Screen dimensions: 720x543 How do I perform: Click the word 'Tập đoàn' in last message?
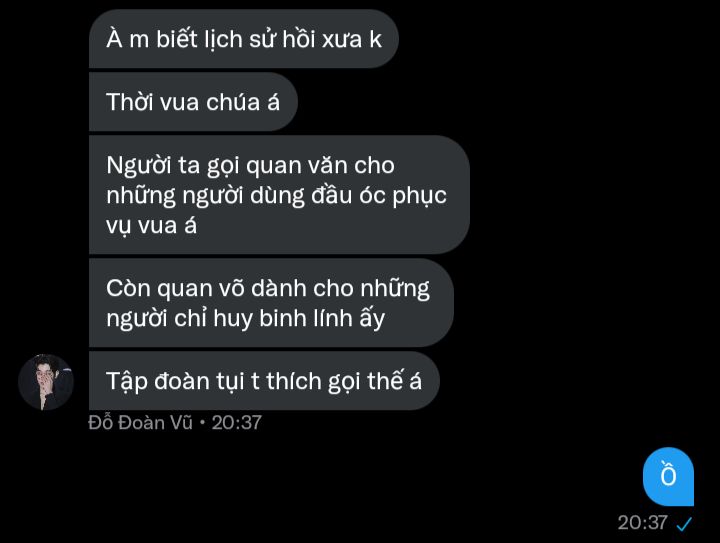(158, 382)
